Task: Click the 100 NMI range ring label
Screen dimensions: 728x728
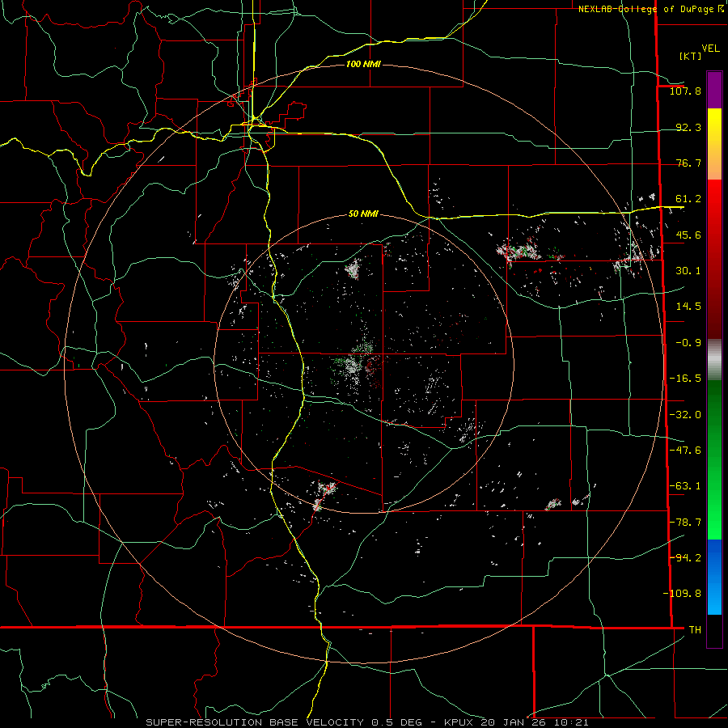Action: (363, 64)
